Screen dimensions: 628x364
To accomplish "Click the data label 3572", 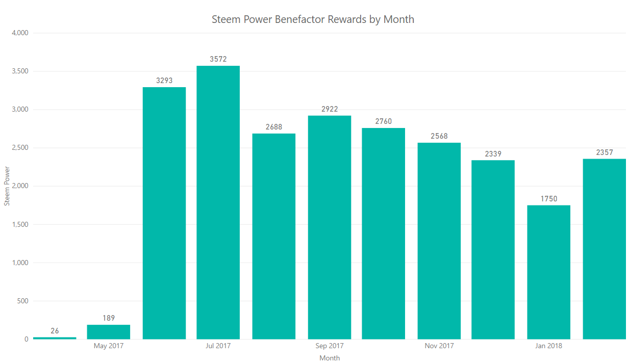I will click(x=218, y=59).
